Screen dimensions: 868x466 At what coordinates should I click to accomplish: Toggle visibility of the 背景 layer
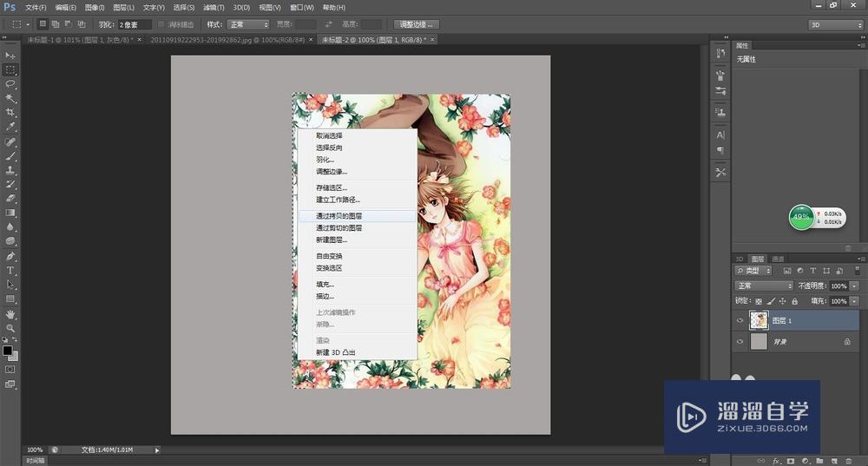[740, 342]
